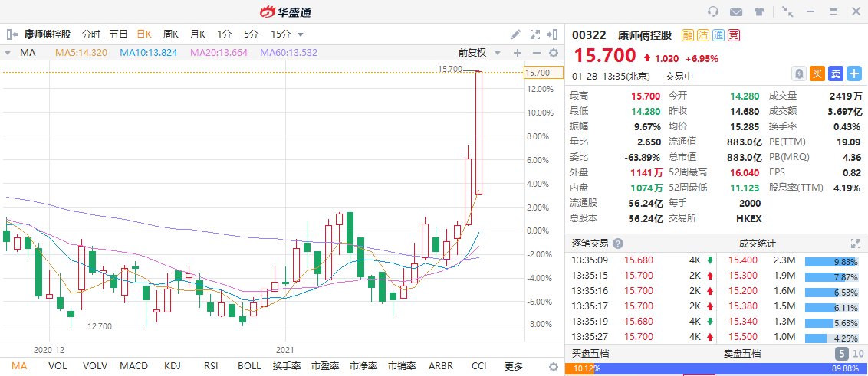Select the VOLV indicator tab
This screenshot has width=868, height=376.
tap(95, 366)
